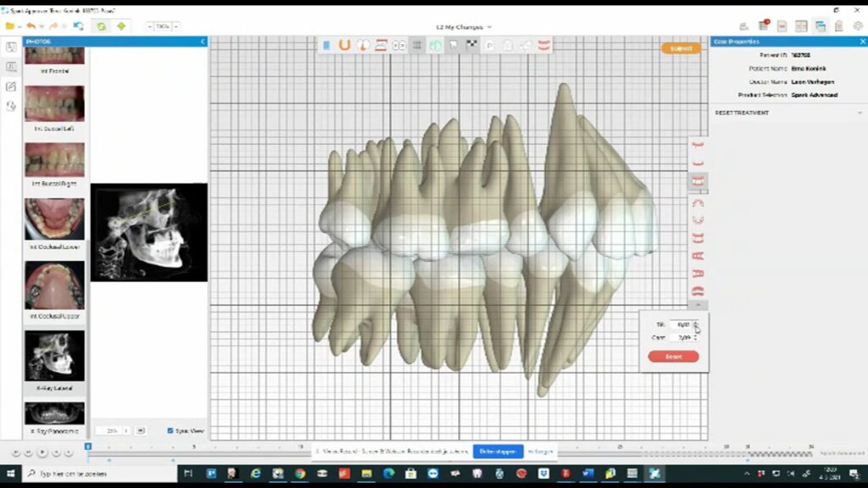Toggle the Sync View checkbox
The image size is (868, 488).
pos(171,430)
